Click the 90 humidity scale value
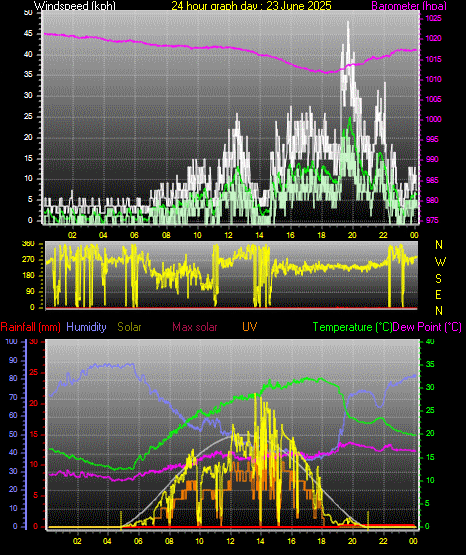466x555 pixels. click(x=13, y=360)
